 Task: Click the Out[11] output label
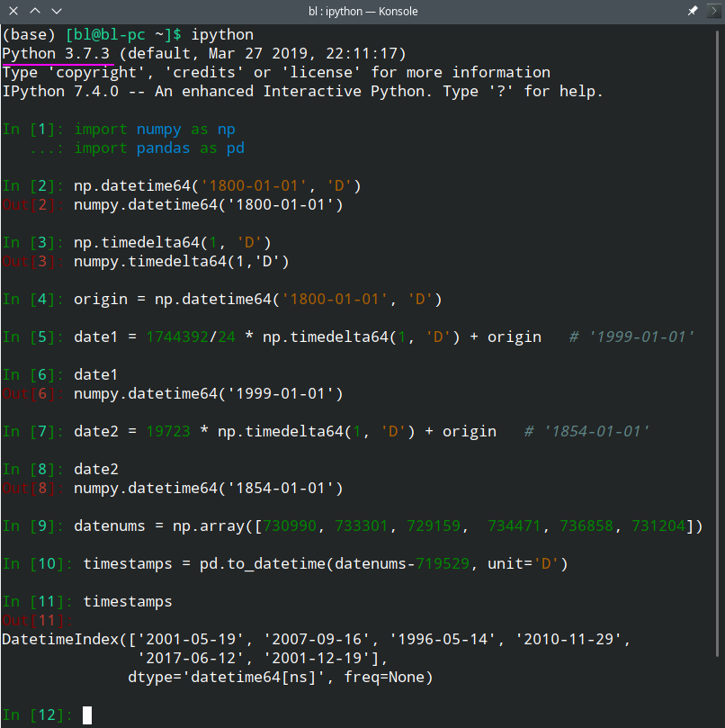click(30, 620)
